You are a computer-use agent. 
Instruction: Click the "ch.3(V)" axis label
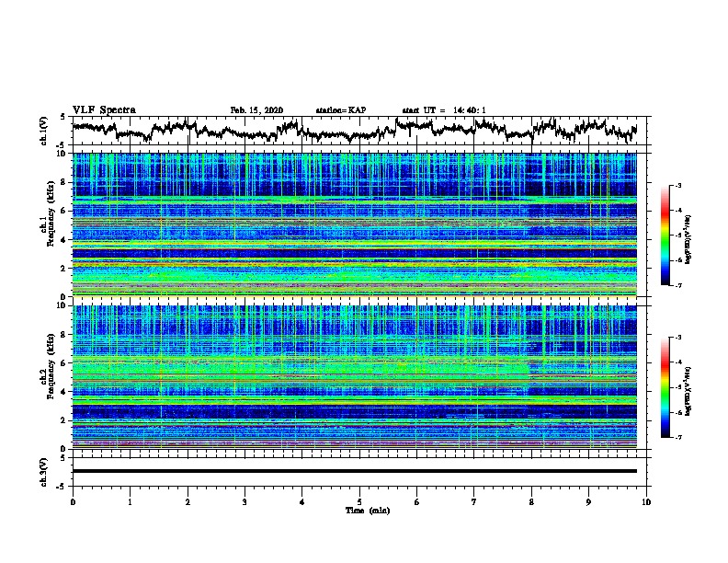pos(44,472)
